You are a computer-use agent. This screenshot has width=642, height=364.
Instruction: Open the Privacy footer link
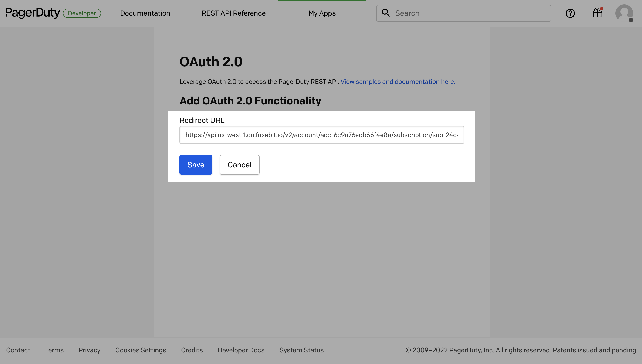pyautogui.click(x=89, y=350)
